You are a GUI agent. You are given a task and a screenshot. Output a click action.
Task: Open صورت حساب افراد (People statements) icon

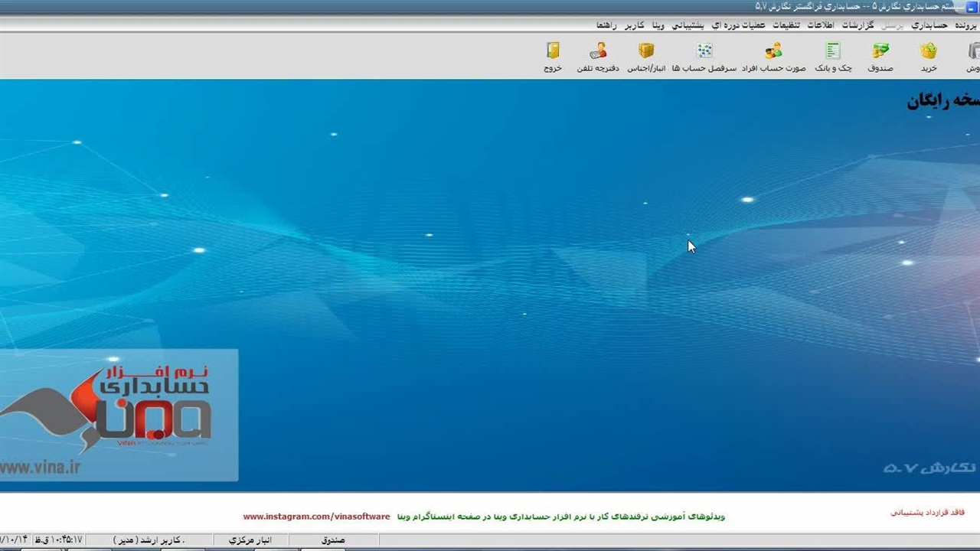tap(773, 57)
